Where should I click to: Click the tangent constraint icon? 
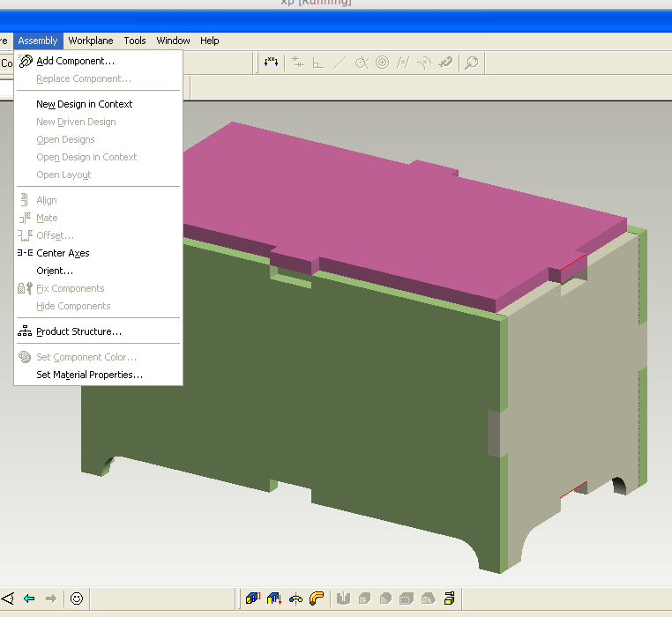pyautogui.click(x=362, y=63)
